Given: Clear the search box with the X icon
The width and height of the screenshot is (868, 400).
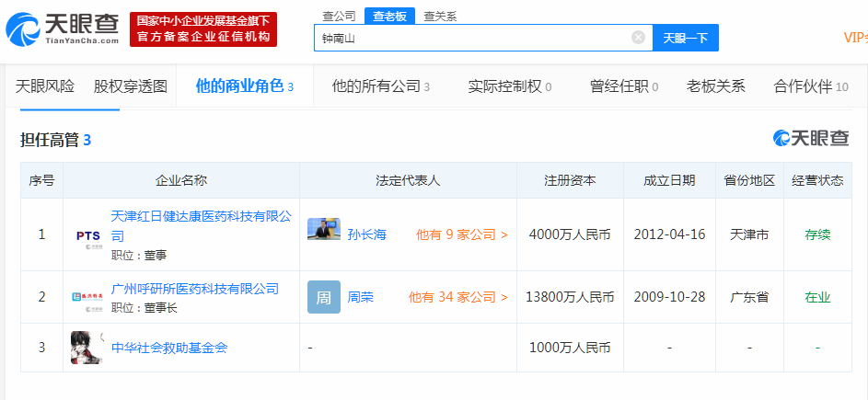Looking at the screenshot, I should click(x=638, y=38).
